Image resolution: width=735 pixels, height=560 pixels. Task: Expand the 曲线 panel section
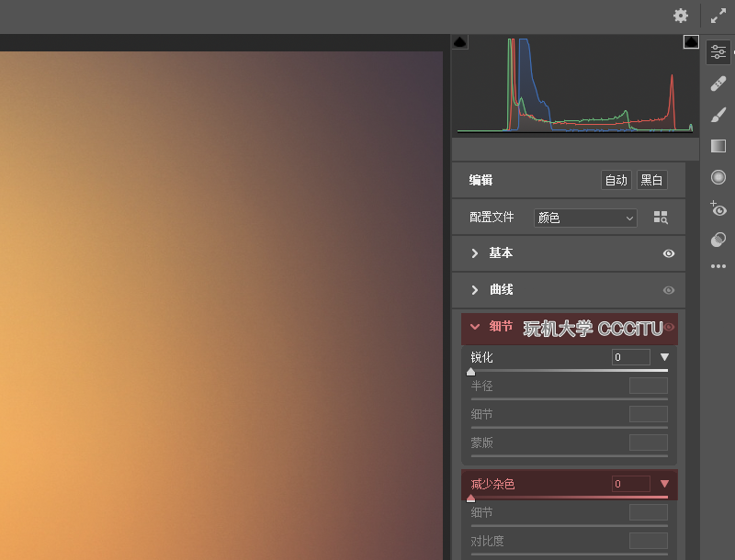(x=475, y=290)
